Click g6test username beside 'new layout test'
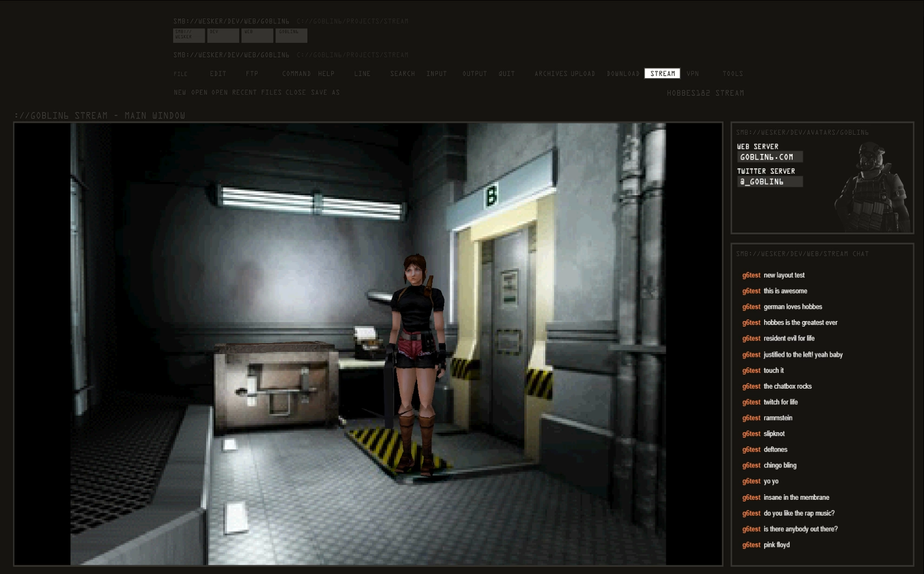924x574 pixels. [x=751, y=275]
